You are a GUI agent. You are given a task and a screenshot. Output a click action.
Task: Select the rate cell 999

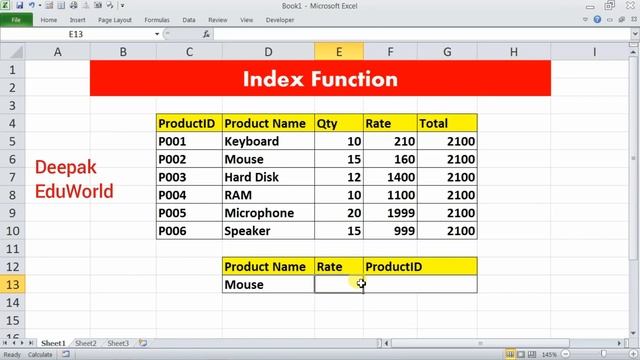390,231
